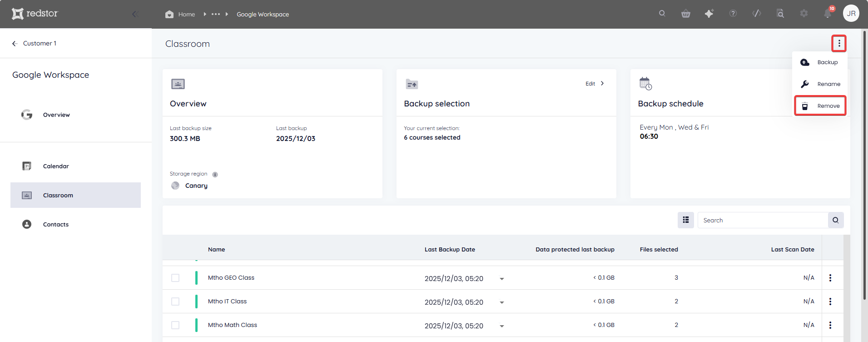
Task: Open the help question mark icon
Action: point(733,14)
